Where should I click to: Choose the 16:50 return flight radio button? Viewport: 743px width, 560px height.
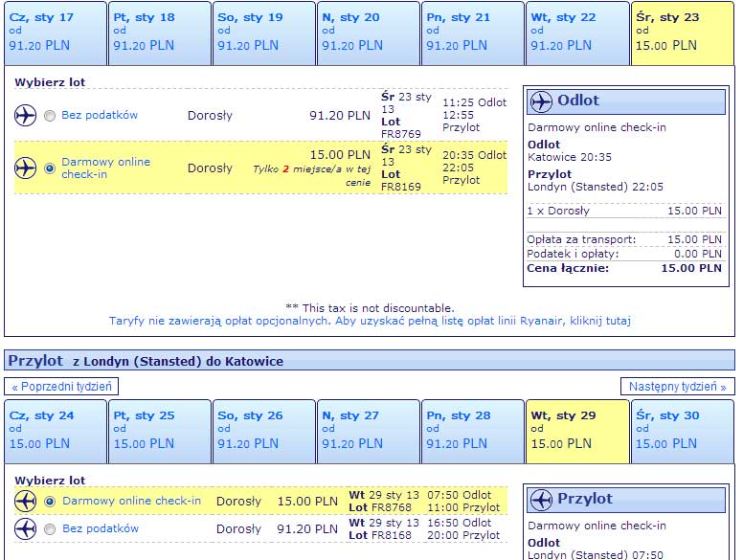coord(50,529)
